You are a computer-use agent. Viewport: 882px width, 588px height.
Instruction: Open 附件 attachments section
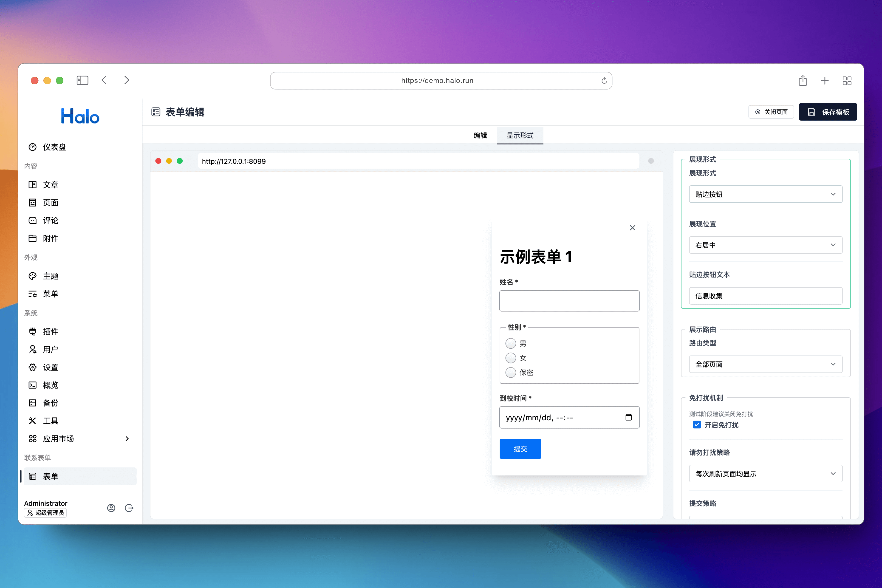point(80,238)
